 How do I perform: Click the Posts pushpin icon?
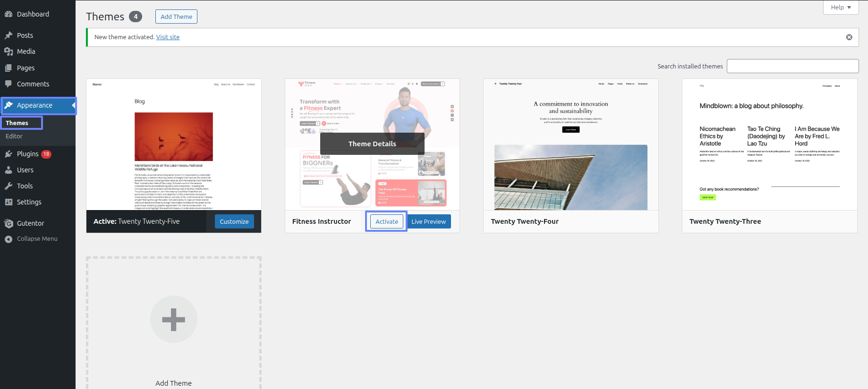(9, 35)
